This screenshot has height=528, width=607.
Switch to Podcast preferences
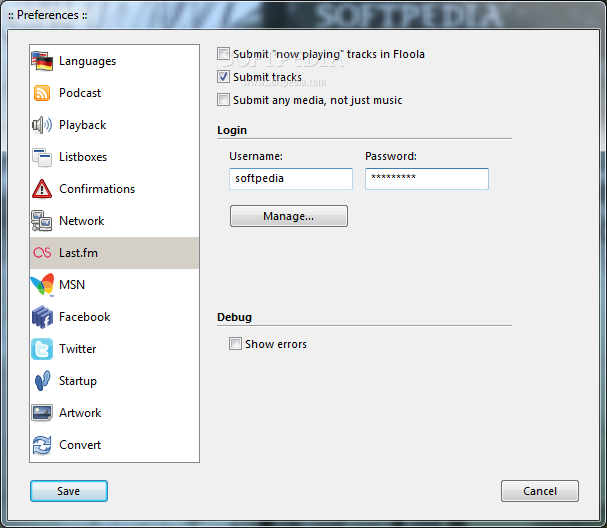pyautogui.click(x=115, y=93)
